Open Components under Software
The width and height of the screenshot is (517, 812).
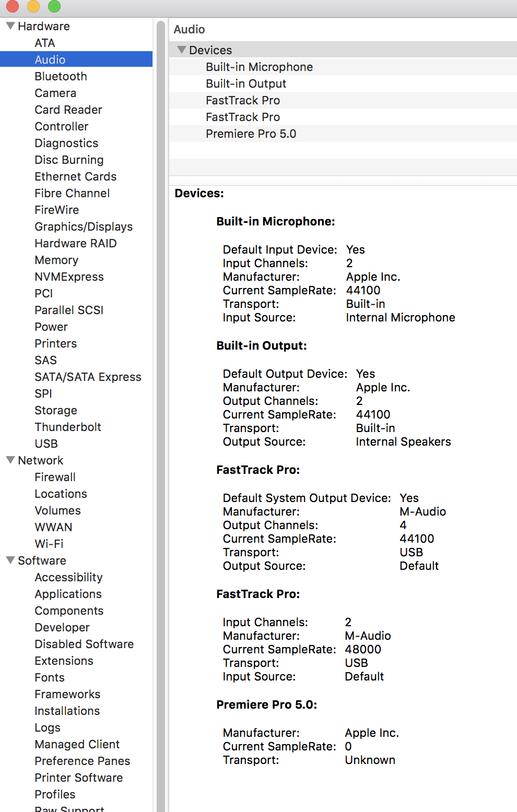click(69, 611)
